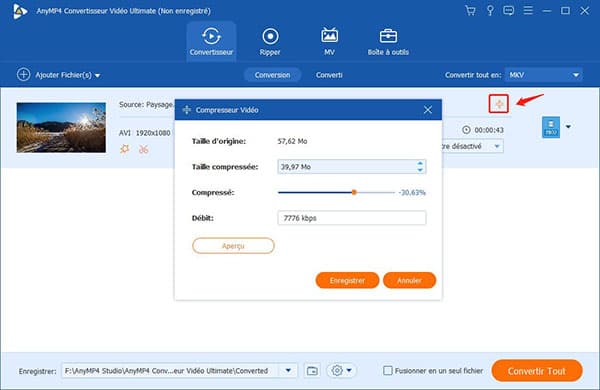Expand the Ajouter Fichier(s) dropdown arrow
Image resolution: width=600 pixels, height=390 pixels.
98,75
